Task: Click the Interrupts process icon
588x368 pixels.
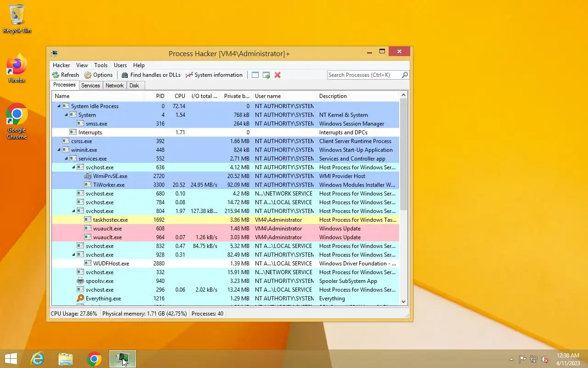Action: point(73,132)
